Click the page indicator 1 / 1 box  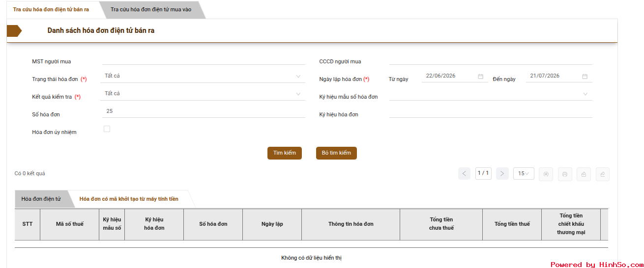[483, 173]
